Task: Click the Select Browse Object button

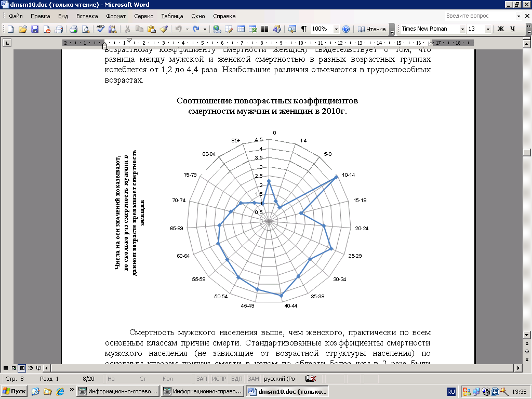Action: 527,352
